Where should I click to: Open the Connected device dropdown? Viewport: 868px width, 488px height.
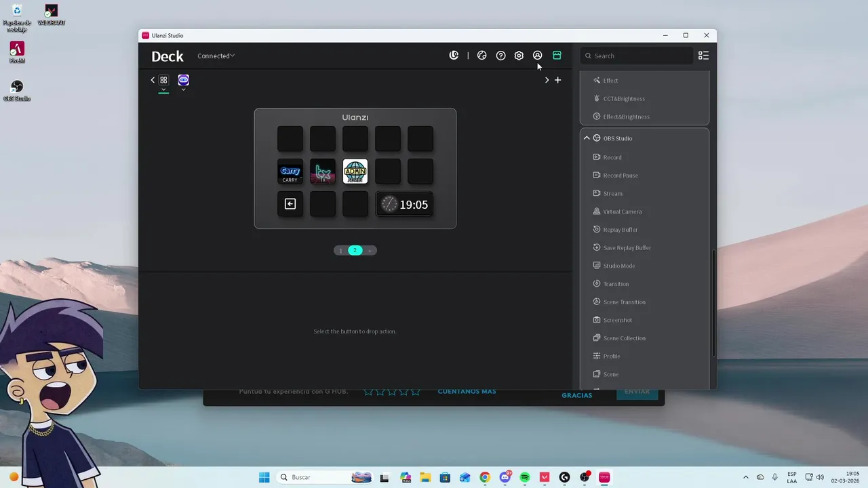(x=216, y=56)
